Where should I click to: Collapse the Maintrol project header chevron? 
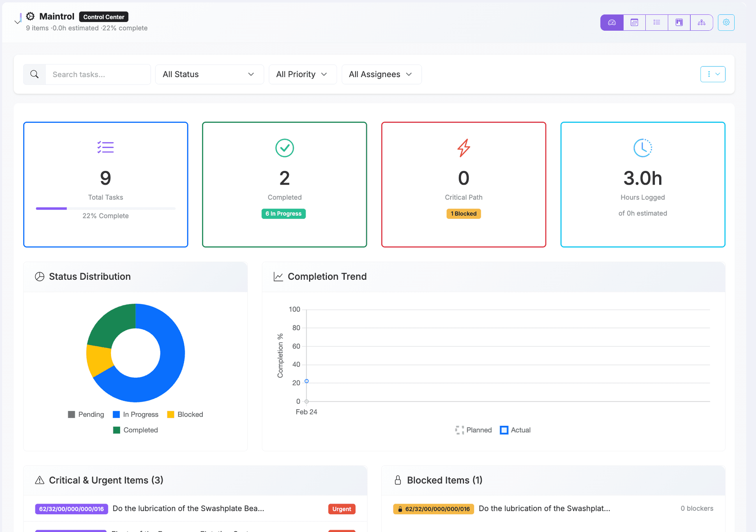tap(17, 22)
